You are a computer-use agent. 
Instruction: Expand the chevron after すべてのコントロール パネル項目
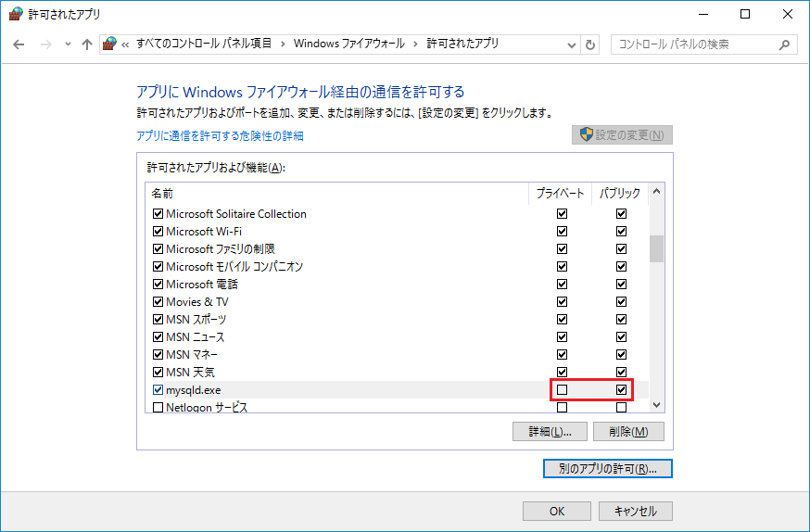point(283,44)
